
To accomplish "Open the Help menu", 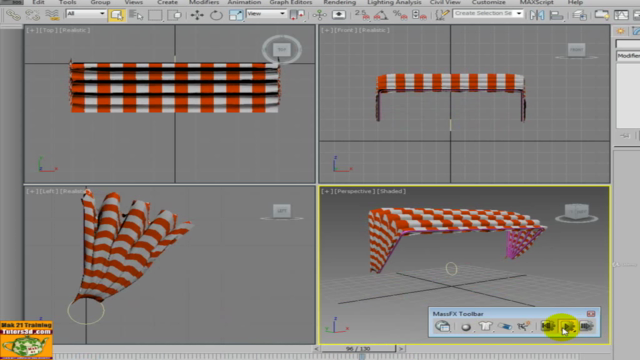I will click(x=575, y=2).
